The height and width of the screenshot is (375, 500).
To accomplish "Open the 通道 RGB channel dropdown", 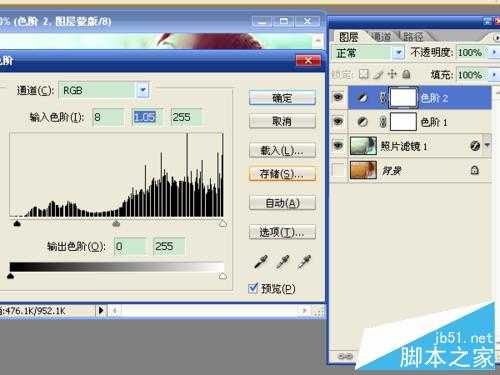I will tap(143, 90).
